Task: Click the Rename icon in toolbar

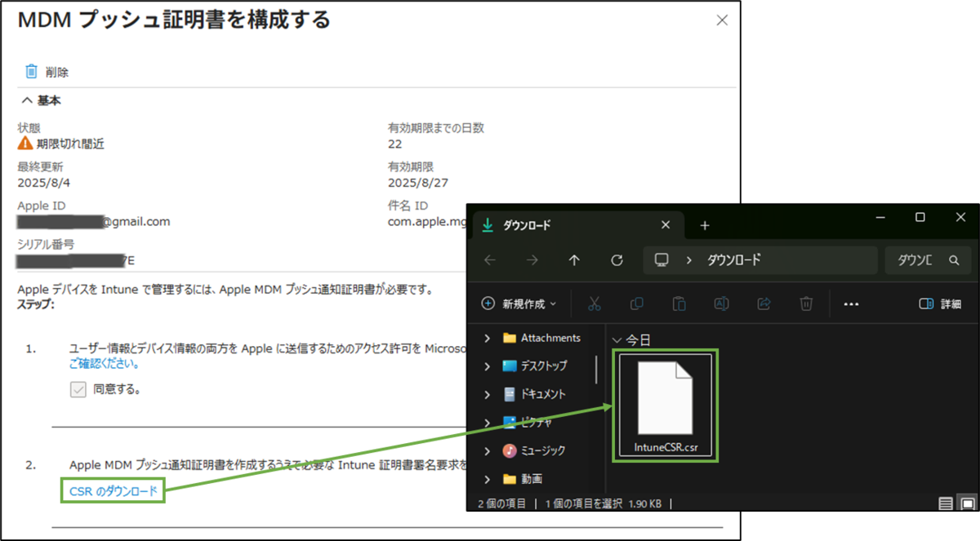Action: click(722, 304)
